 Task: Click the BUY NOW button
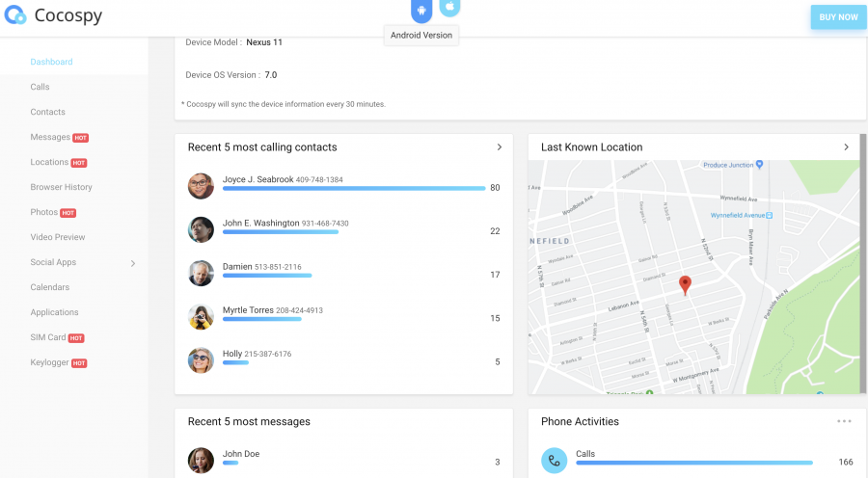click(839, 17)
